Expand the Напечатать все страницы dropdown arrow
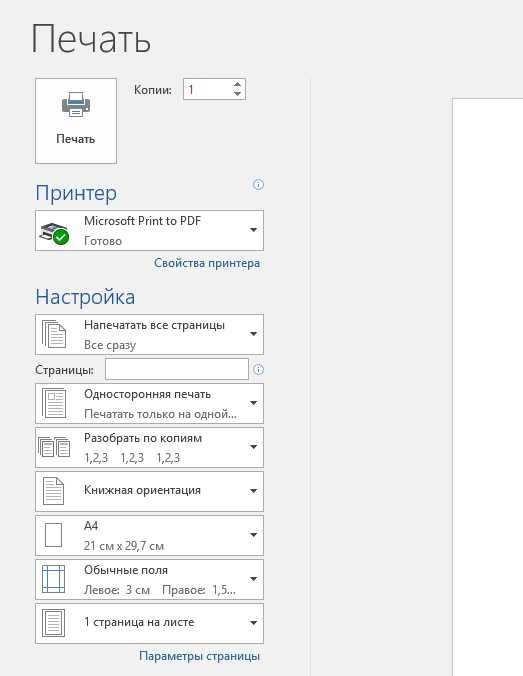The image size is (523, 676). tap(254, 334)
